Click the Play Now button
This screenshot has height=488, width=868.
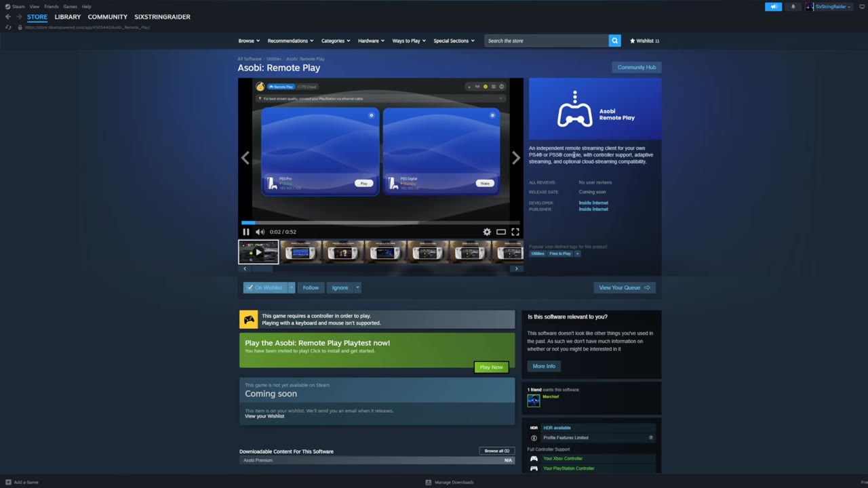[x=491, y=367]
